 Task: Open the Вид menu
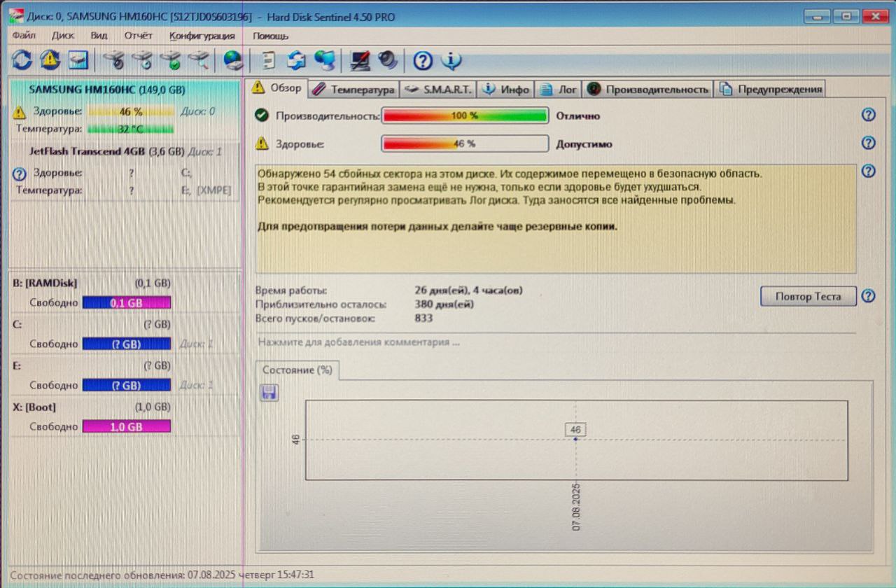click(99, 36)
